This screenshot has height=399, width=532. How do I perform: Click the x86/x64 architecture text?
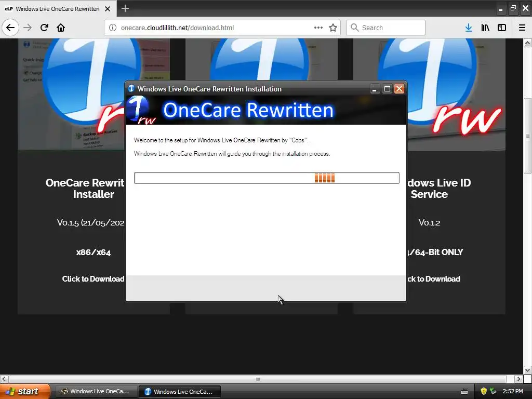point(94,252)
